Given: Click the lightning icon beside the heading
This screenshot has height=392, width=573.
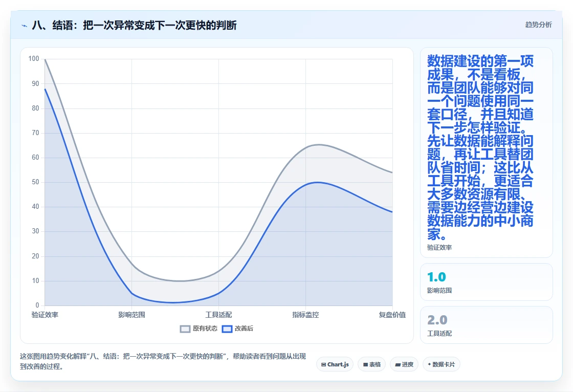Looking at the screenshot, I should coord(25,26).
